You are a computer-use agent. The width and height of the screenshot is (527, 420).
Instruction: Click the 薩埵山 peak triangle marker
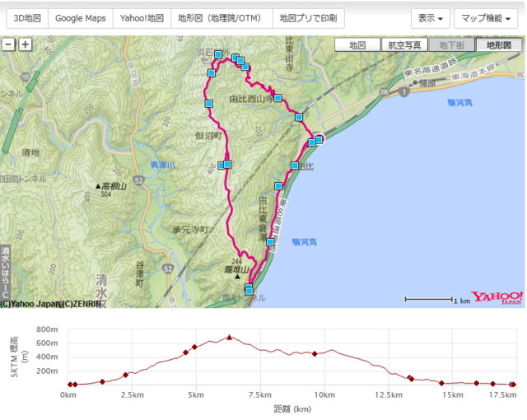point(238,278)
